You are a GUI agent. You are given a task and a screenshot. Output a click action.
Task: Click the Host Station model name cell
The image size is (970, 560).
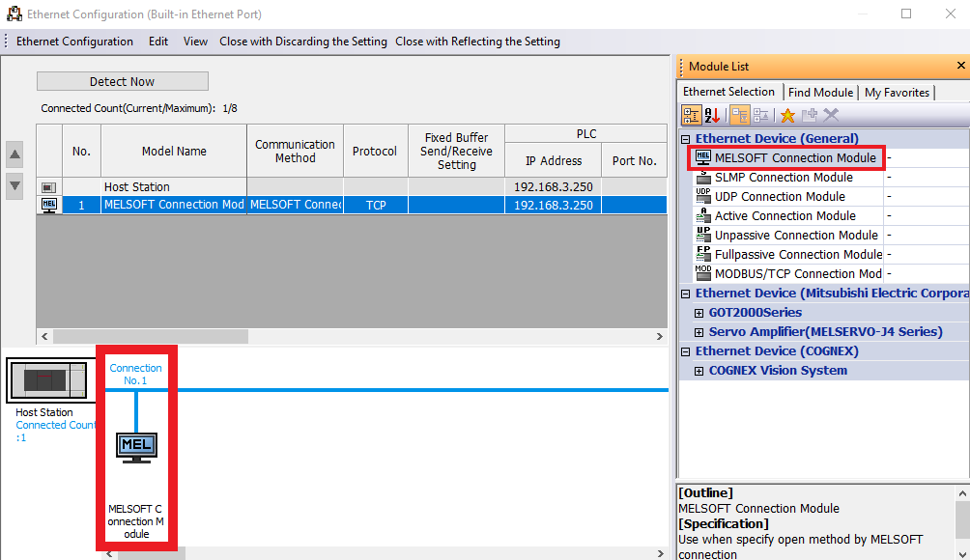(x=174, y=186)
